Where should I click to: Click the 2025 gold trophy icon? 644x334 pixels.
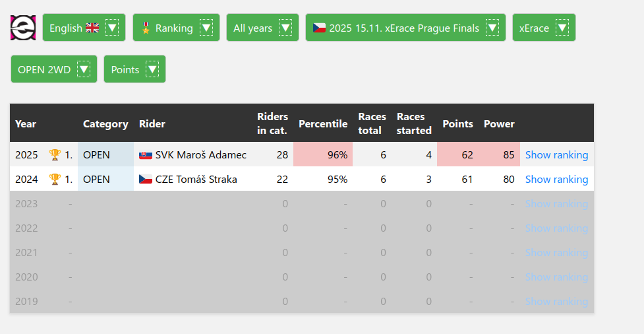click(x=55, y=155)
